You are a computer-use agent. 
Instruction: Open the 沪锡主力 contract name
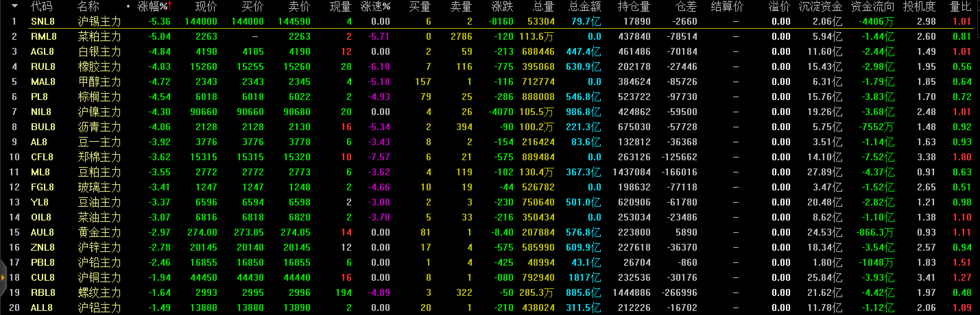[99, 22]
